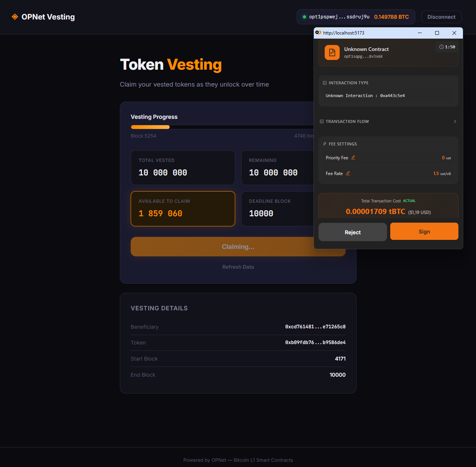Click the OPNet Vesting diamond logo icon

[15, 17]
